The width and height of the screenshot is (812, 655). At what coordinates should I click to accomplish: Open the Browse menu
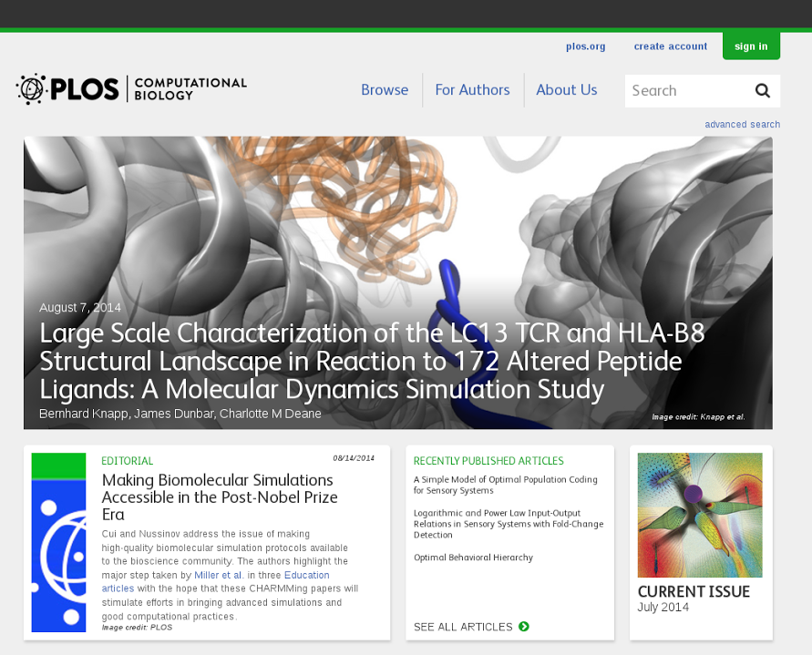tap(385, 90)
